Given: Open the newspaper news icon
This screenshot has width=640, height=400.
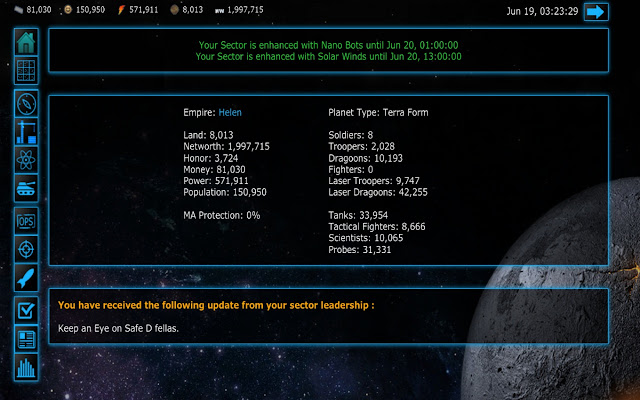Looking at the screenshot, I should (x=26, y=339).
